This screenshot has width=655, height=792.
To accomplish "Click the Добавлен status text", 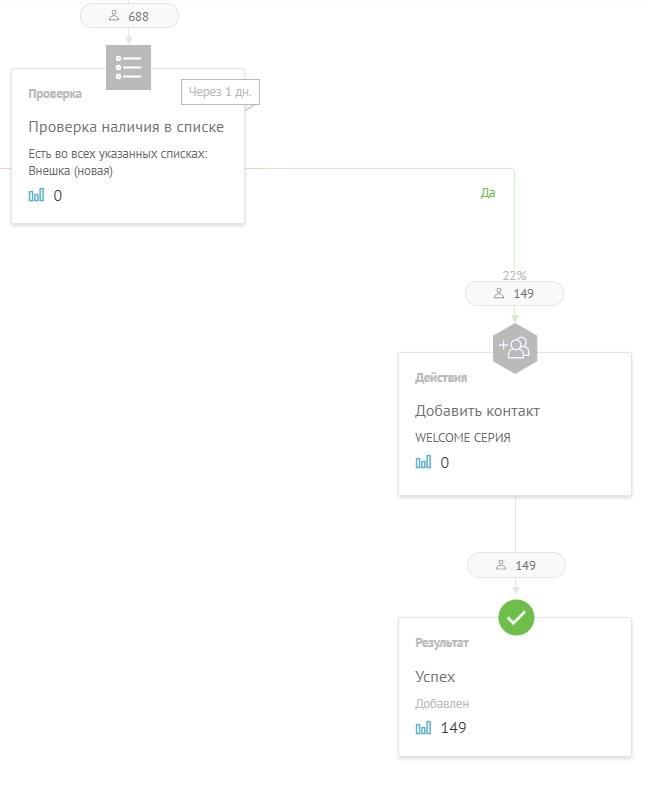I will pyautogui.click(x=442, y=703).
